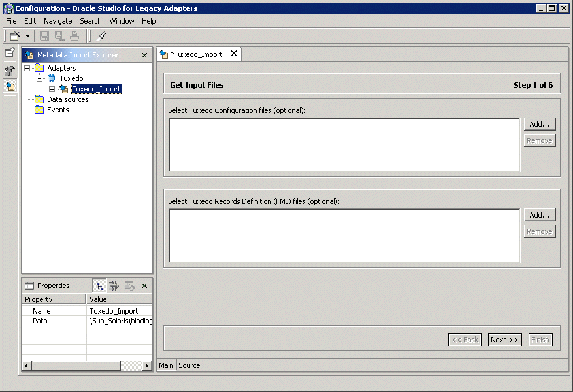Open the Navigate menu
This screenshot has width=573, height=392.
click(57, 21)
